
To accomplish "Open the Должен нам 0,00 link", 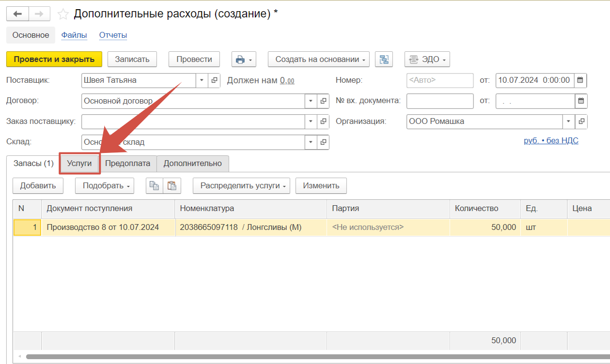I will point(287,80).
